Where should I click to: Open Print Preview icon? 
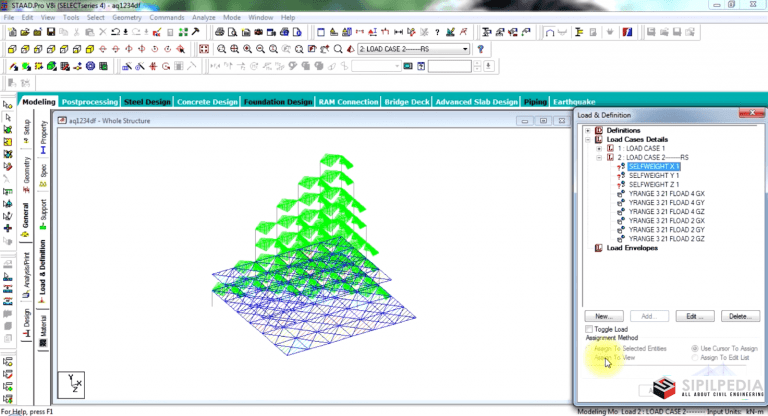point(233,32)
